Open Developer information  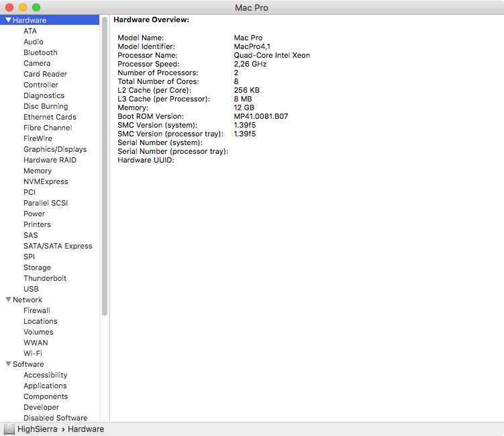pos(41,407)
